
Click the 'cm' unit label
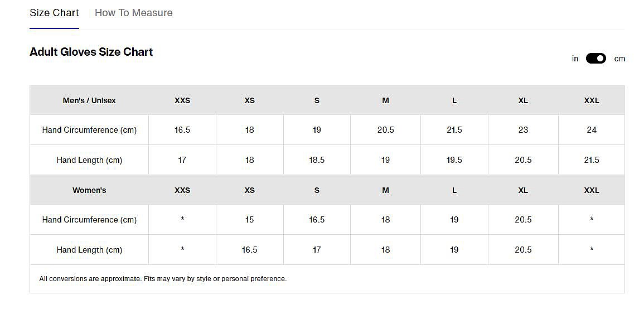point(619,59)
